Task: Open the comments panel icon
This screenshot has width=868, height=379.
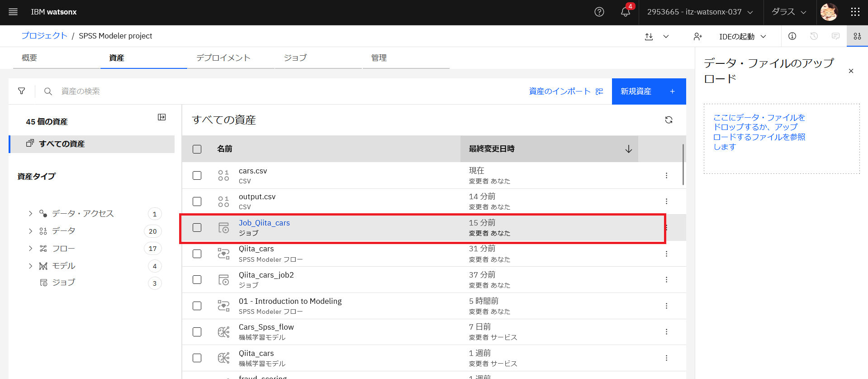Action: pos(835,36)
